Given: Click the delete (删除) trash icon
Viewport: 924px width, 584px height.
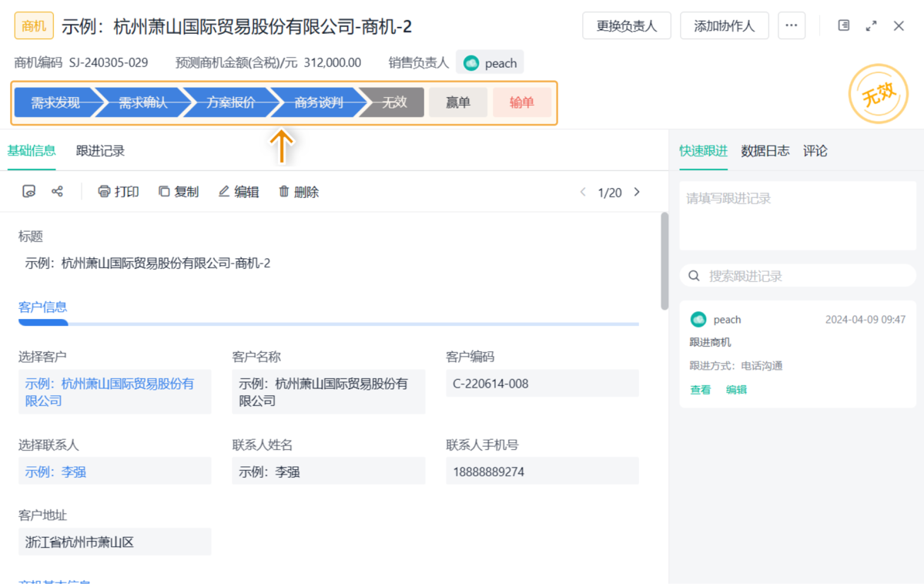Looking at the screenshot, I should coord(284,192).
